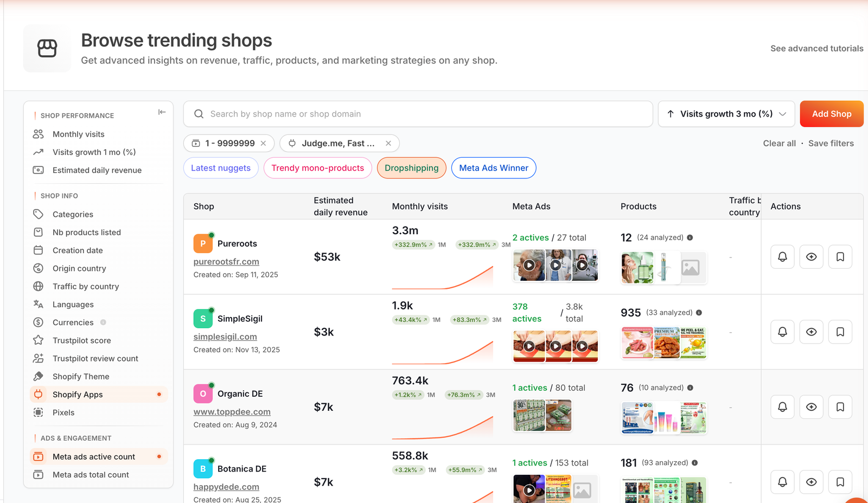868x503 pixels.
Task: Toggle the eye view icon for Botanica DE
Action: click(811, 482)
